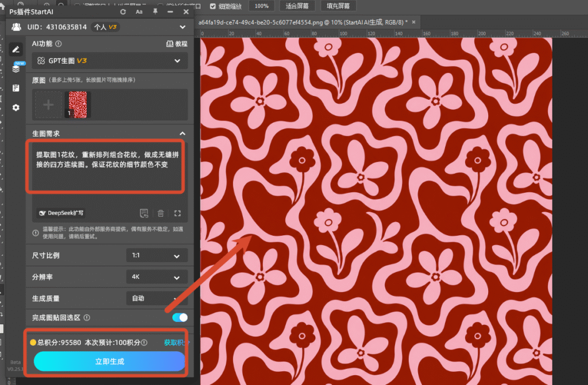Open the settings gear in the sidebar
588x385 pixels.
(16, 108)
